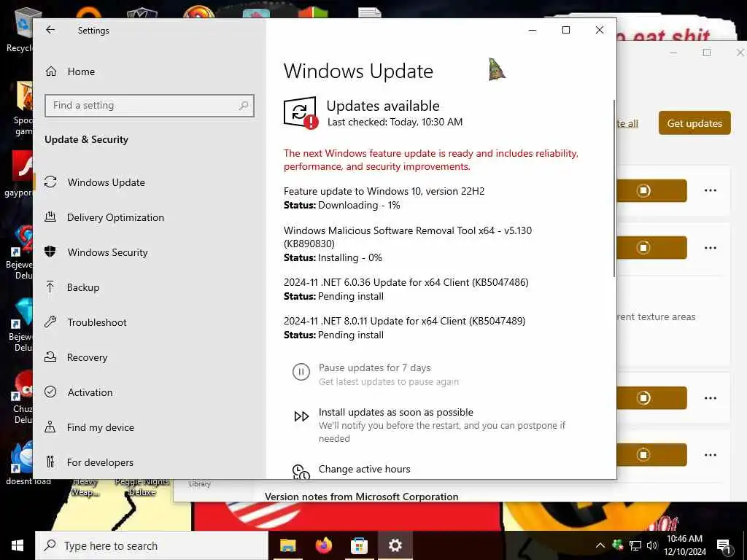The width and height of the screenshot is (747, 560).
Task: Open the third three-dots menu in Store
Action: (x=711, y=398)
